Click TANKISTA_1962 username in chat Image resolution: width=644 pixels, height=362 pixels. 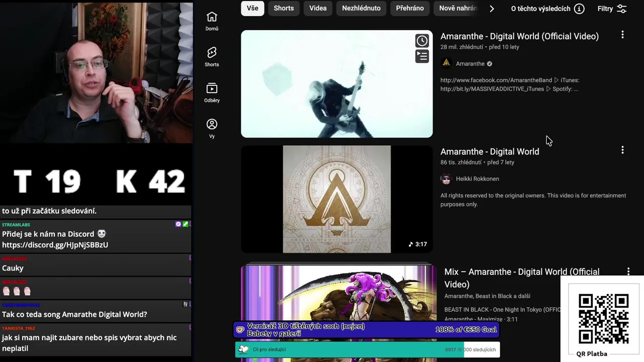19,328
